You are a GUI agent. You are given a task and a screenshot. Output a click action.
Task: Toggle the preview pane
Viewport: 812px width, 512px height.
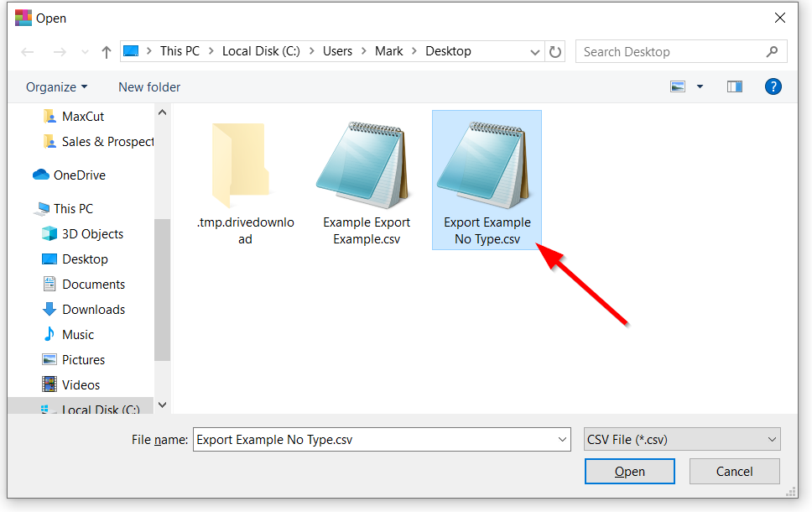pos(734,86)
